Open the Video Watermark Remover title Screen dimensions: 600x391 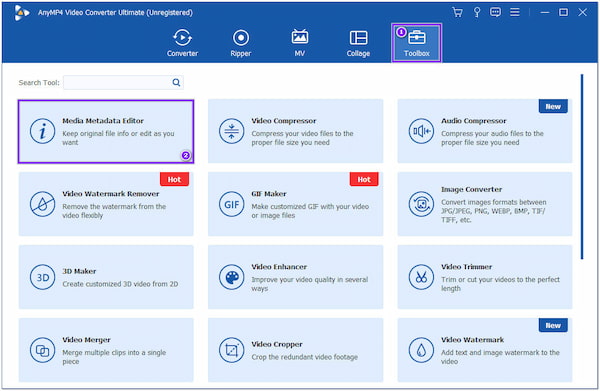pos(111,194)
